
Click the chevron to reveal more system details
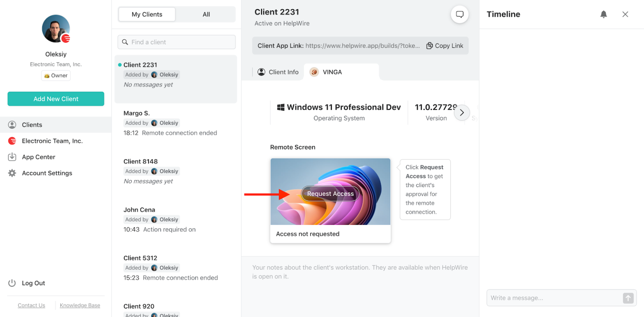[x=462, y=112]
